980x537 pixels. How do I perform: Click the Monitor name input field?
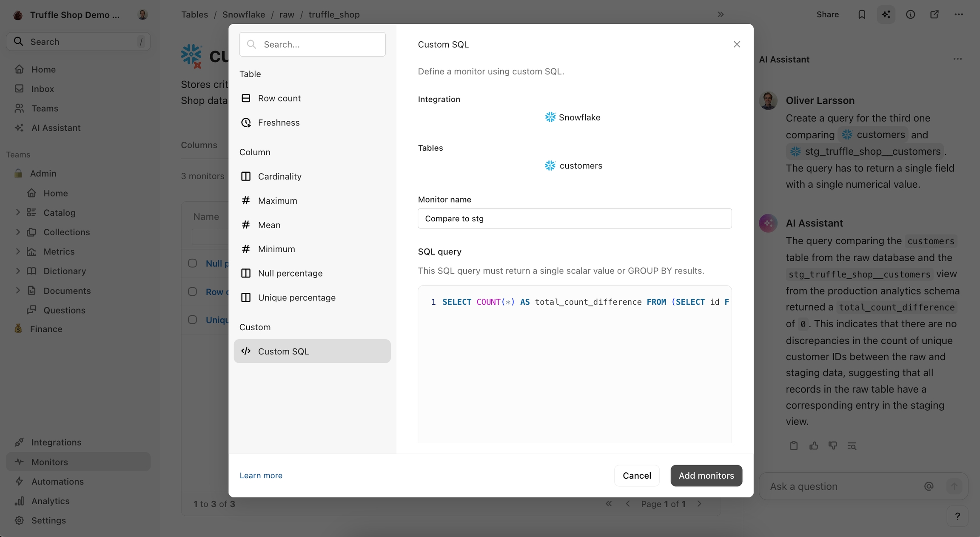[x=574, y=218]
